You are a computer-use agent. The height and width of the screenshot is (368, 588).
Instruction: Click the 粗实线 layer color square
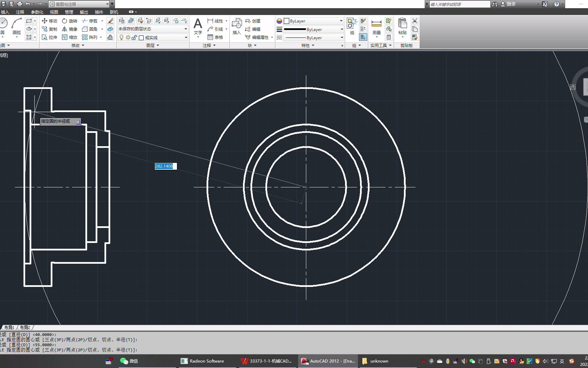tap(141, 38)
